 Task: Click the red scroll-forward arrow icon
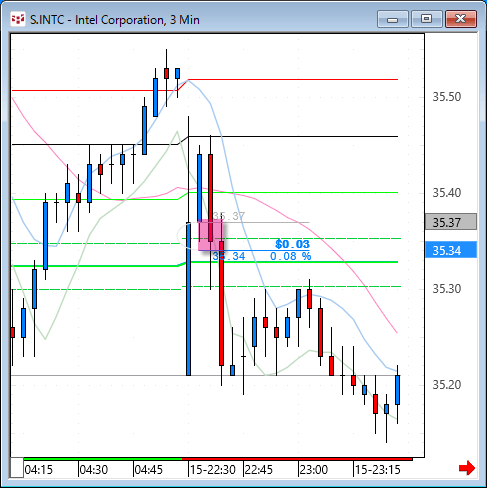tap(466, 468)
